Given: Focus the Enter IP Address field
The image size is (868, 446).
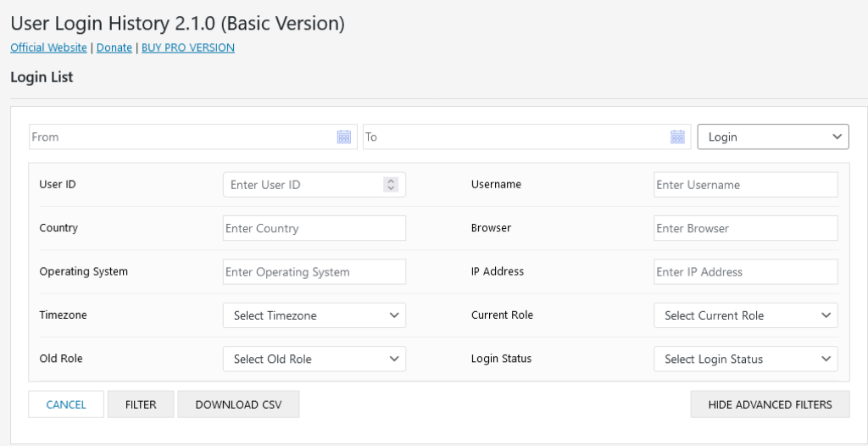Looking at the screenshot, I should click(x=746, y=272).
